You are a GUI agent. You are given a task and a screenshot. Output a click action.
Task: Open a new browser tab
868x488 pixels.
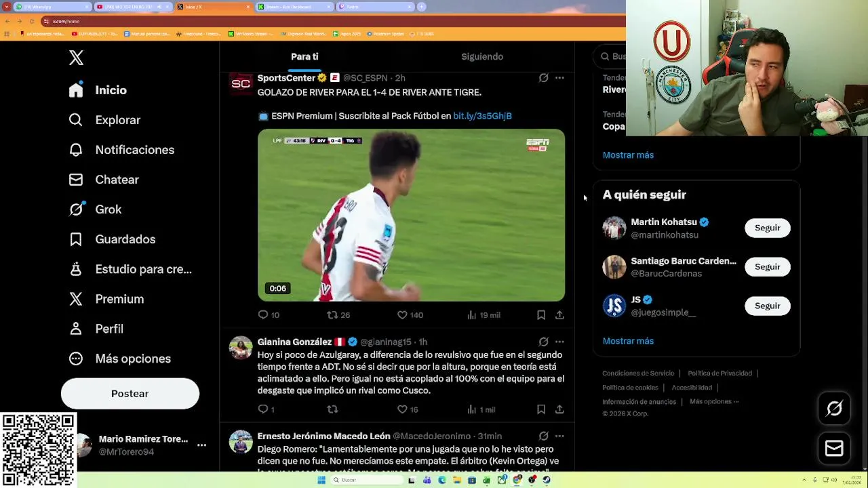tap(421, 7)
